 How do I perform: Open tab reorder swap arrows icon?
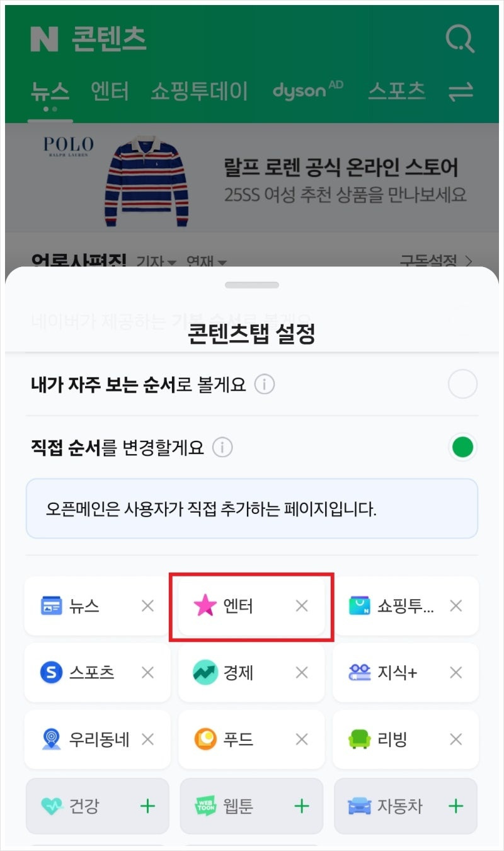coord(461,92)
